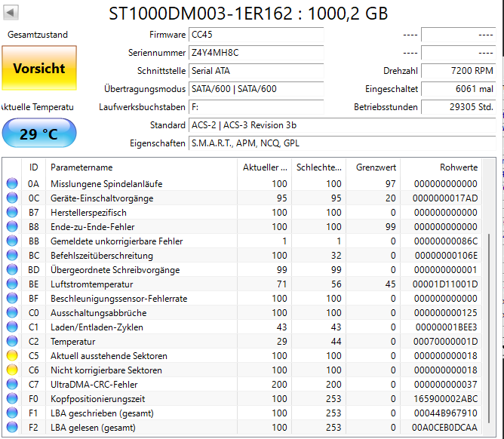504x439 pixels.
Task: Click the Schlechte... column header
Action: [318, 167]
